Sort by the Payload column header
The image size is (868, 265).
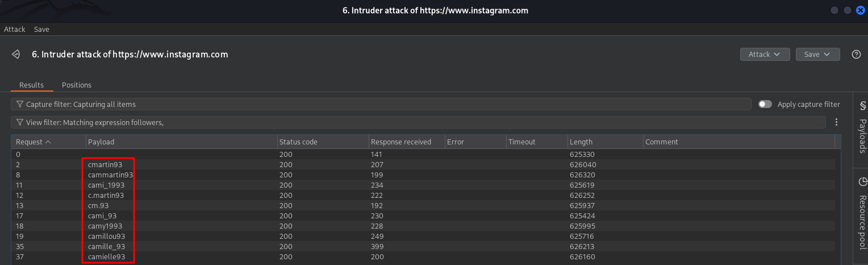click(181, 142)
